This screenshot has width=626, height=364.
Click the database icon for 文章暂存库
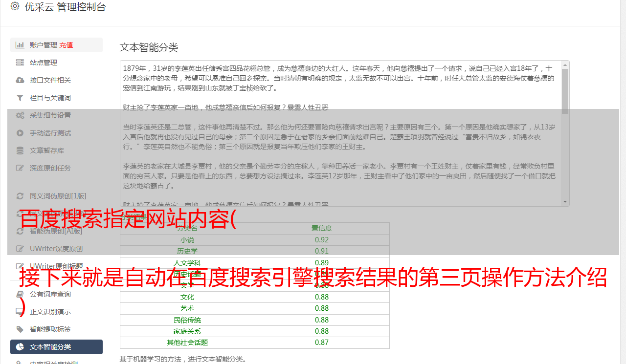click(x=20, y=150)
